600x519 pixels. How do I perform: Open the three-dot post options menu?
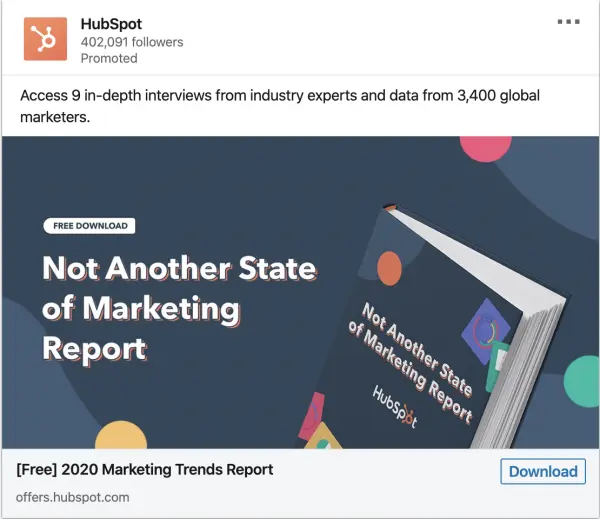pyautogui.click(x=569, y=22)
